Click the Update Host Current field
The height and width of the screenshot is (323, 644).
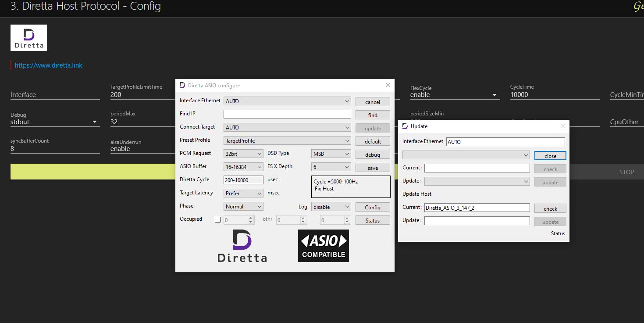(477, 208)
